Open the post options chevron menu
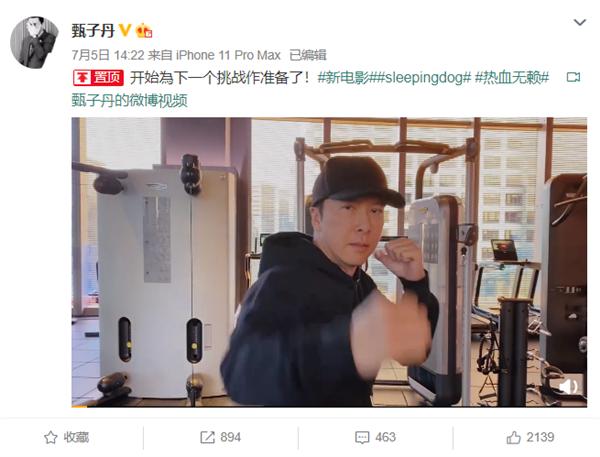Image resolution: width=600 pixels, height=457 pixels. tap(580, 23)
